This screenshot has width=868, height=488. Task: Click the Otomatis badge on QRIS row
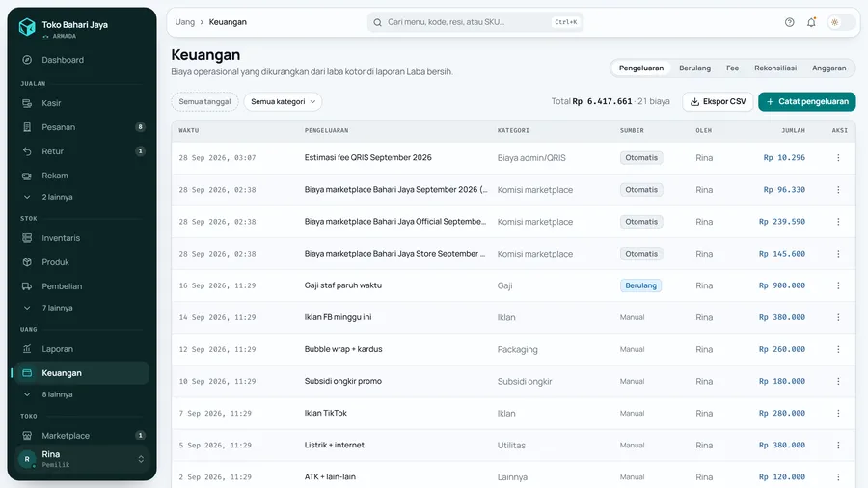point(641,158)
